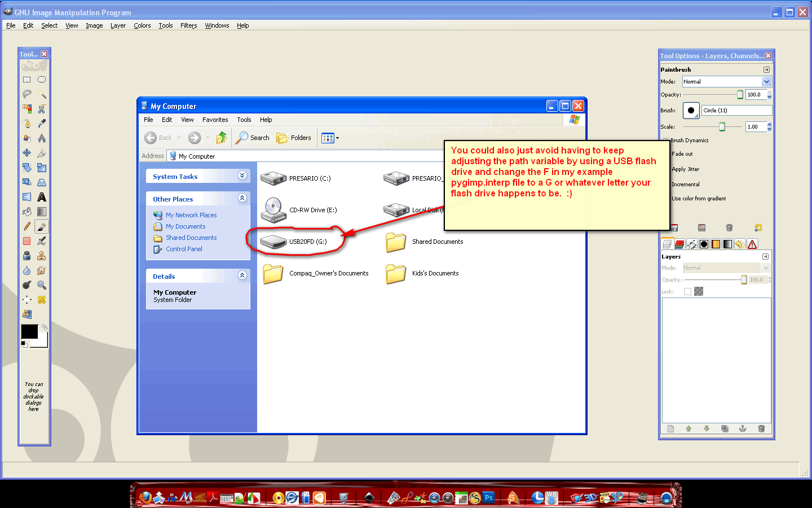Select the Heal bandage tool
Image resolution: width=812 pixels, height=508 pixels.
point(42,300)
